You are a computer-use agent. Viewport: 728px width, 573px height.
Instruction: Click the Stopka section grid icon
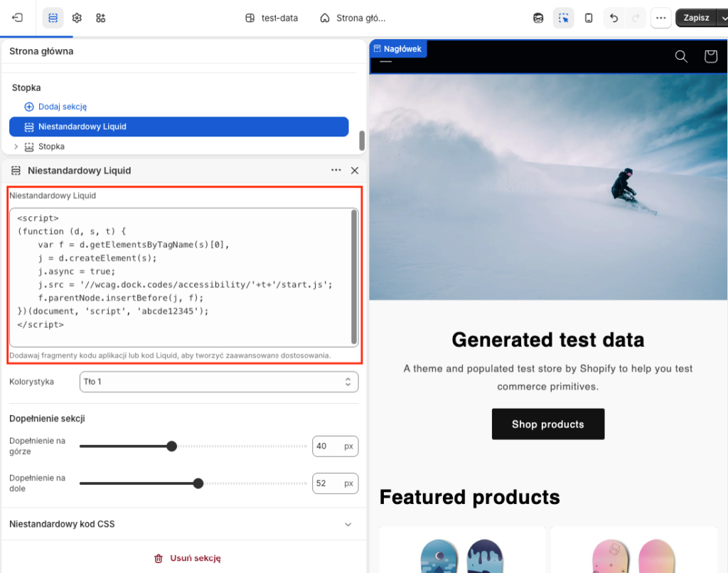(x=28, y=146)
